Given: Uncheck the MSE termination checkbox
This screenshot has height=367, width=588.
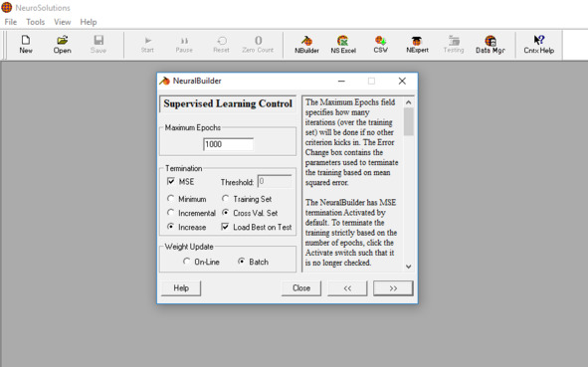Looking at the screenshot, I should tap(170, 181).
